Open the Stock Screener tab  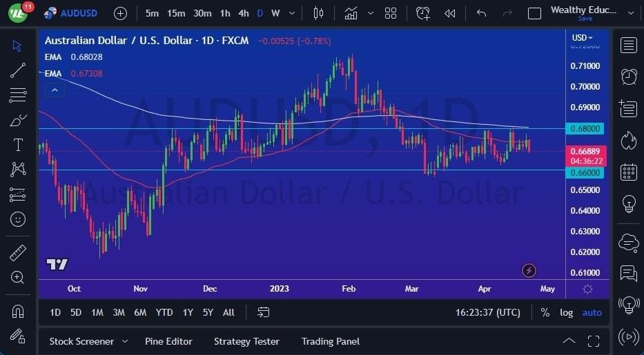pos(81,341)
